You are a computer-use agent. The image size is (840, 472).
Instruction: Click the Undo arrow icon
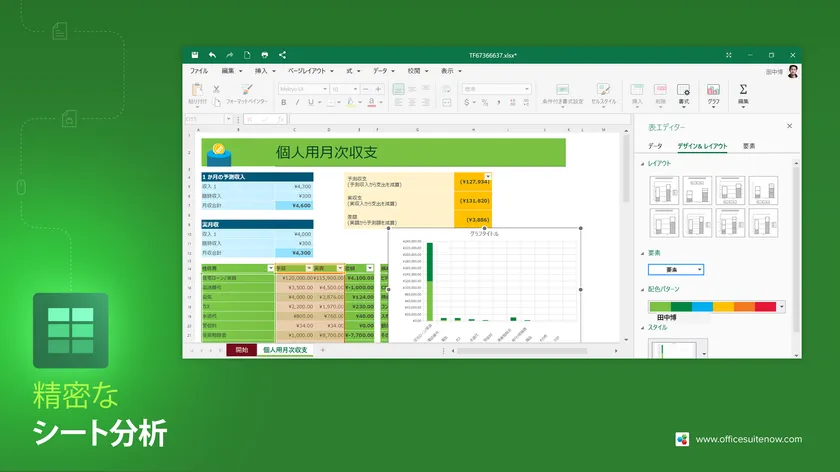[212, 55]
